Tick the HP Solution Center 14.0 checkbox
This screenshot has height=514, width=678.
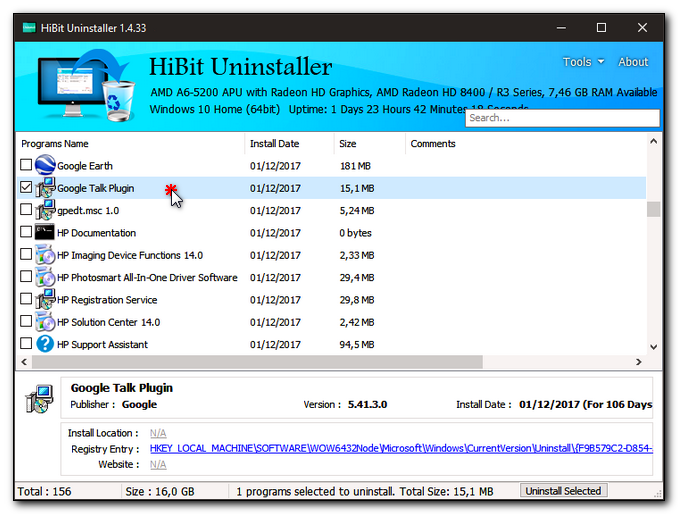tap(26, 321)
